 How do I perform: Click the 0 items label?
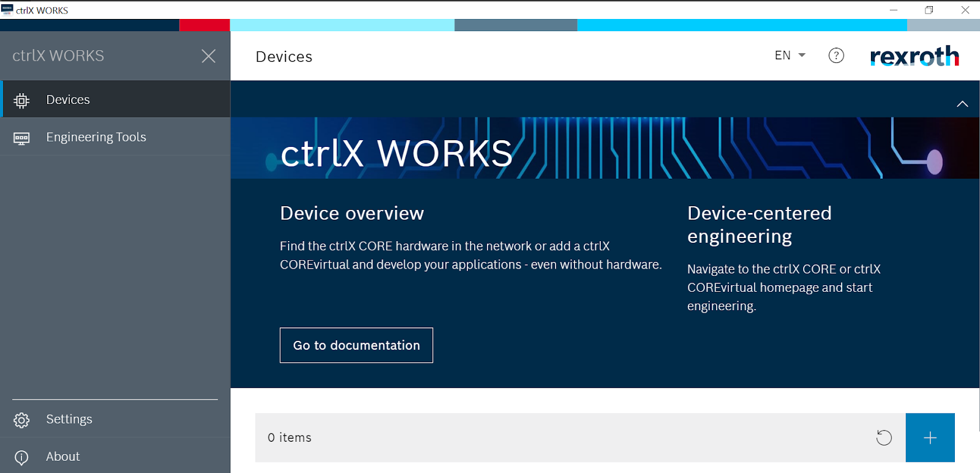(x=290, y=438)
